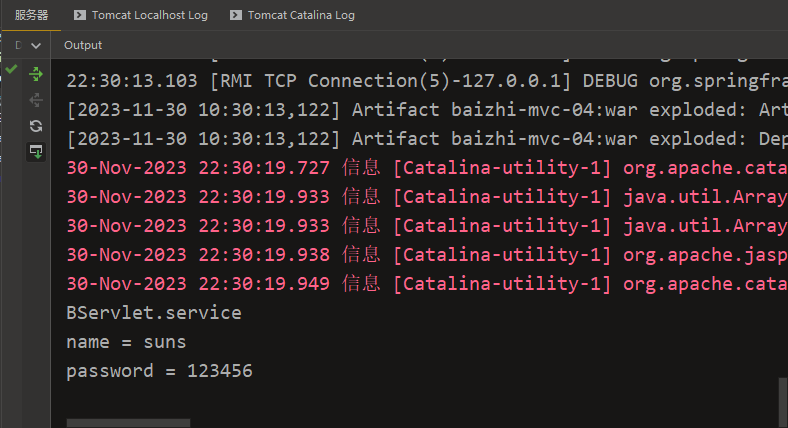Image resolution: width=788 pixels, height=428 pixels.
Task: Click the console icon beside Tomcat Localhost Log
Action: pyautogui.click(x=79, y=15)
